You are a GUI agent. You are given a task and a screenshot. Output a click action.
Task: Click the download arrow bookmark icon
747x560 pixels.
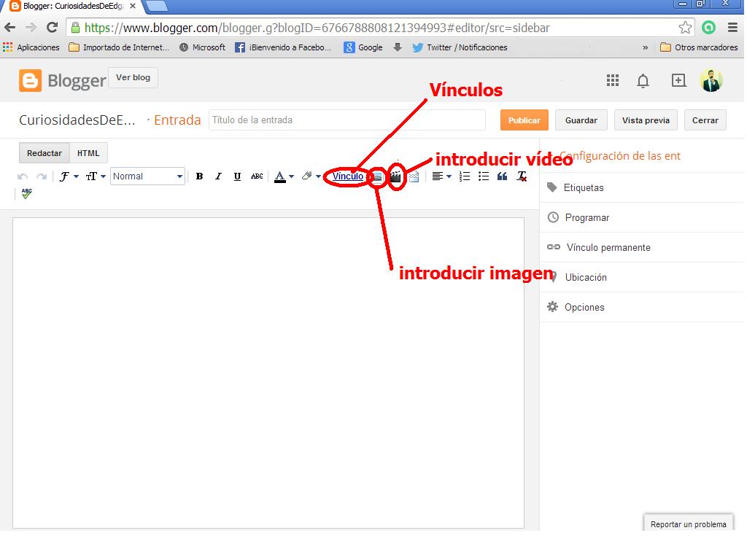398,47
